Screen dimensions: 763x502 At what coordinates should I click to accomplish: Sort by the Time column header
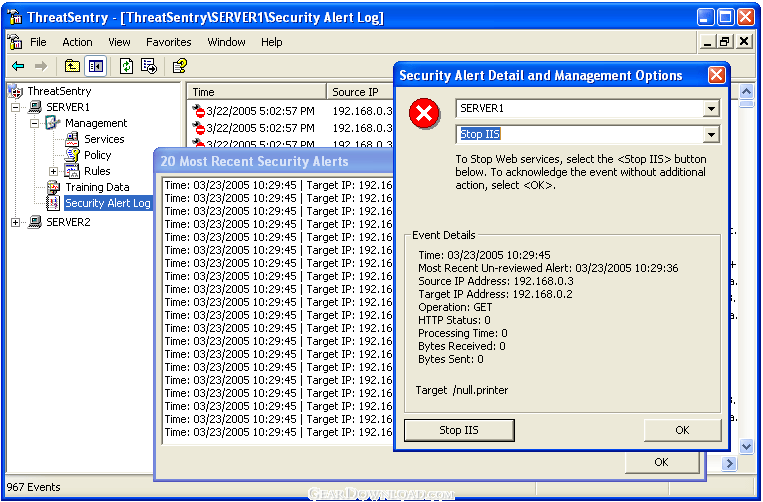(256, 92)
